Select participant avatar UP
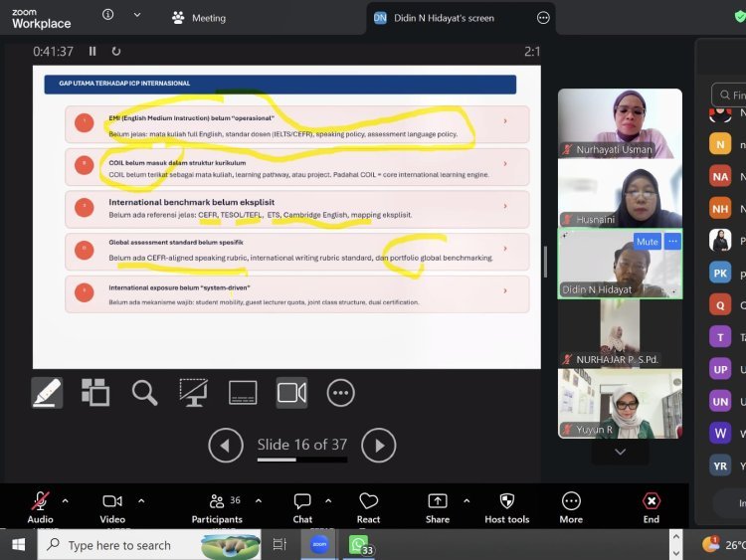The width and height of the screenshot is (746, 560). [x=720, y=369]
